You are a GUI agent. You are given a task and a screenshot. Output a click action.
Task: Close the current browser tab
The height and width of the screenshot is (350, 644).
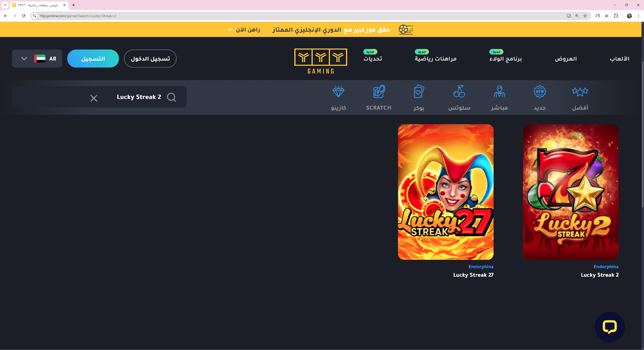(x=64, y=5)
